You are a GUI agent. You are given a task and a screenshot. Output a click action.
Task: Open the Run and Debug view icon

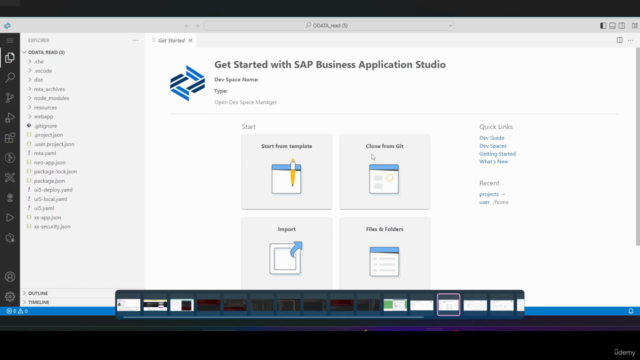[x=10, y=118]
